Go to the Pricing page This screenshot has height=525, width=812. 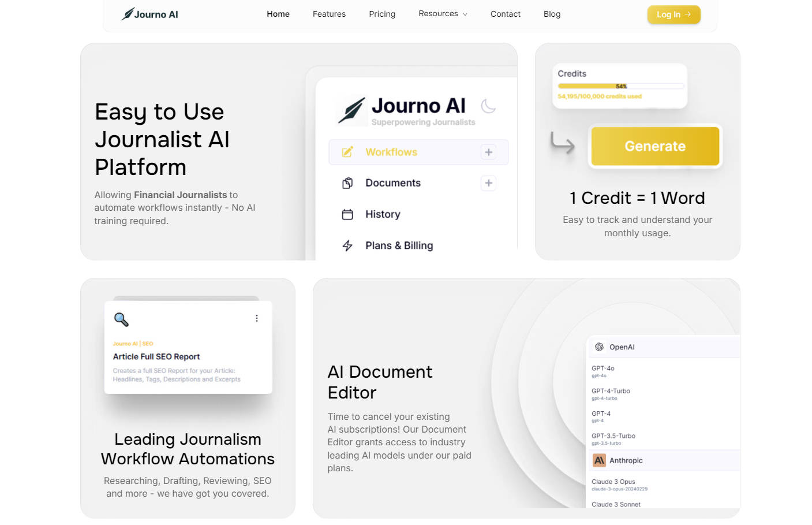[382, 13]
